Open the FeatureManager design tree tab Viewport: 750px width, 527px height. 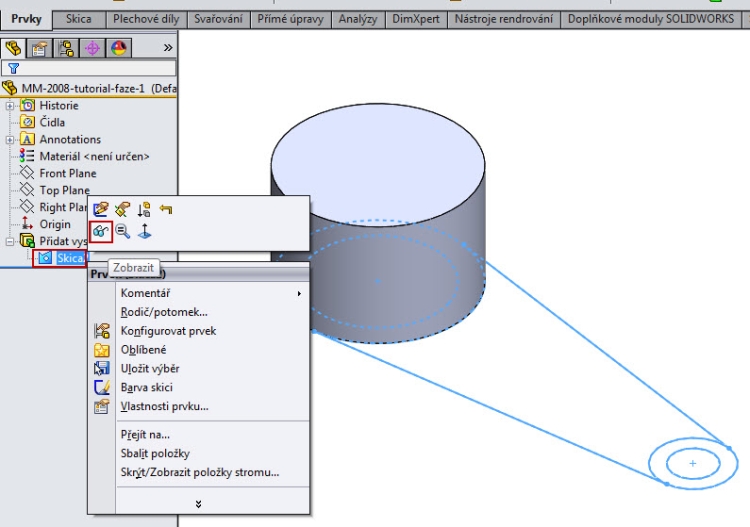(13, 48)
